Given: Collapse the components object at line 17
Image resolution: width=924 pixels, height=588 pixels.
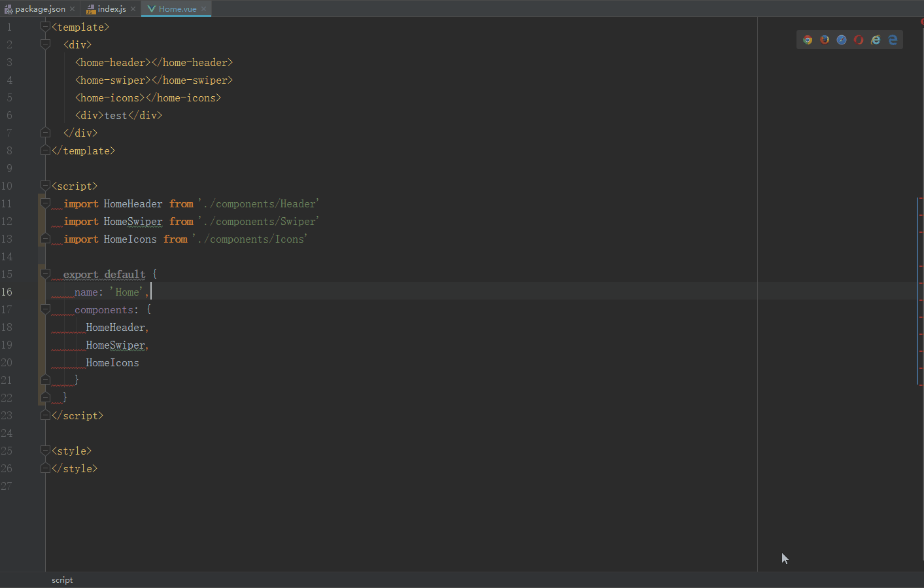Looking at the screenshot, I should (44, 309).
